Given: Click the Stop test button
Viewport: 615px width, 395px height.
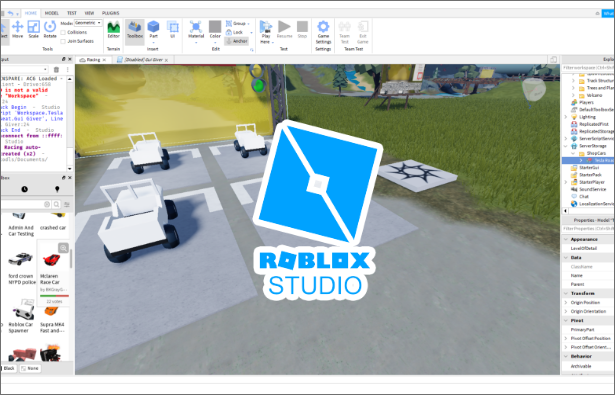Looking at the screenshot, I should click(x=302, y=29).
